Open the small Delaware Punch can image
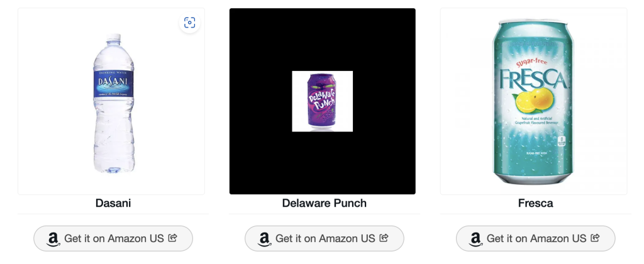The image size is (644, 264). click(x=322, y=101)
